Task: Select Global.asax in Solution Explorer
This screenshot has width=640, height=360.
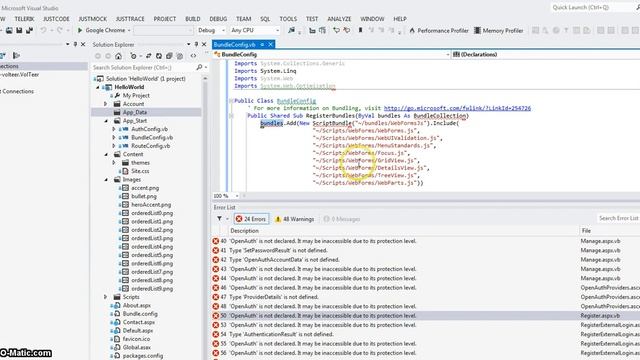Action: click(137, 347)
